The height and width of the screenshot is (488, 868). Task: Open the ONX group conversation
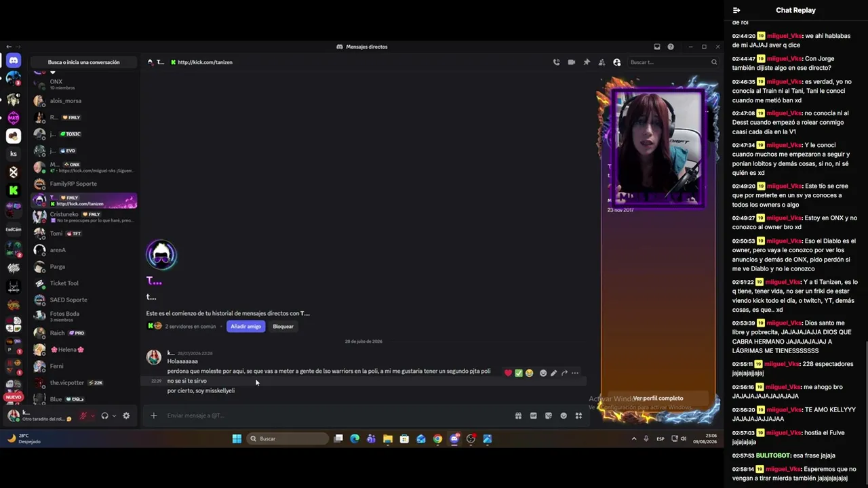click(83, 84)
